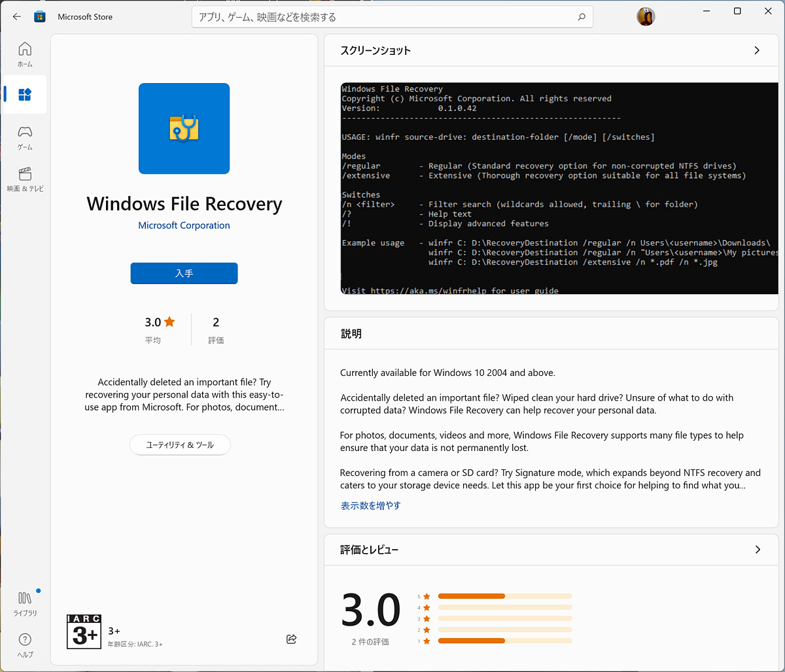Open ヘルプ help in the sidebar
785x672 pixels.
tap(25, 645)
